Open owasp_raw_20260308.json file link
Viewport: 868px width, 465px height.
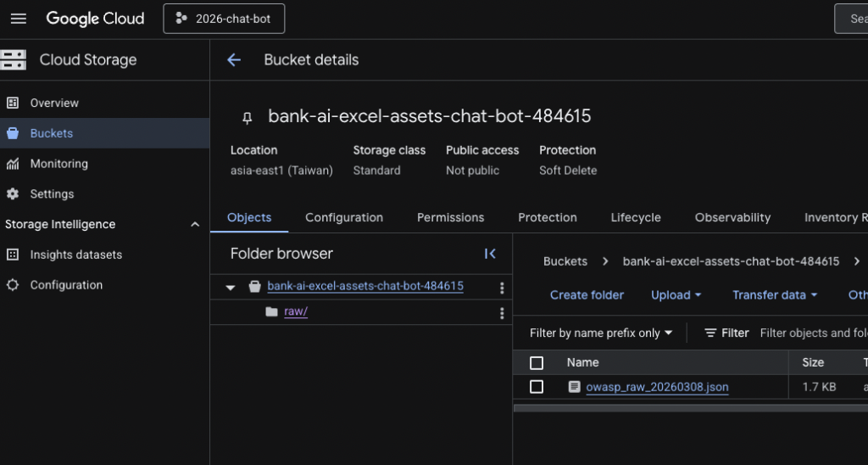657,387
